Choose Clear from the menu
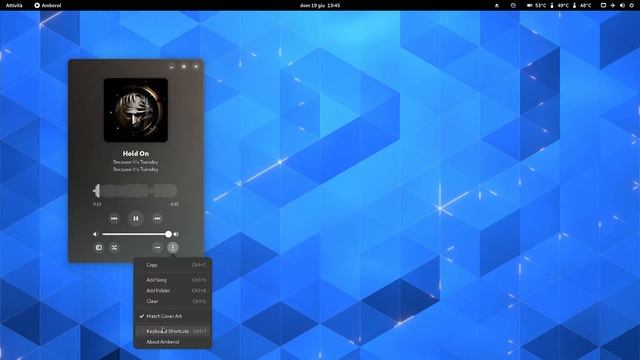 [x=173, y=301]
